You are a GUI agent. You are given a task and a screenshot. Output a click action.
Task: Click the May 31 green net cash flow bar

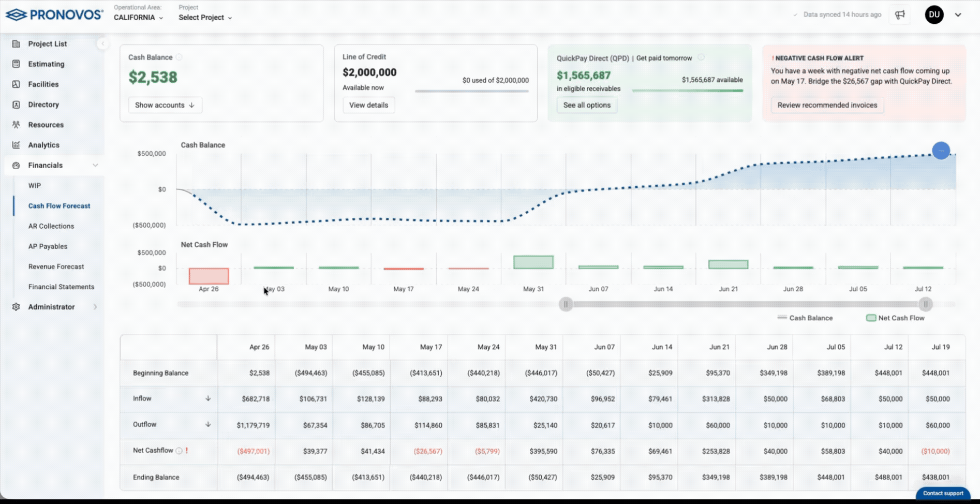(533, 262)
